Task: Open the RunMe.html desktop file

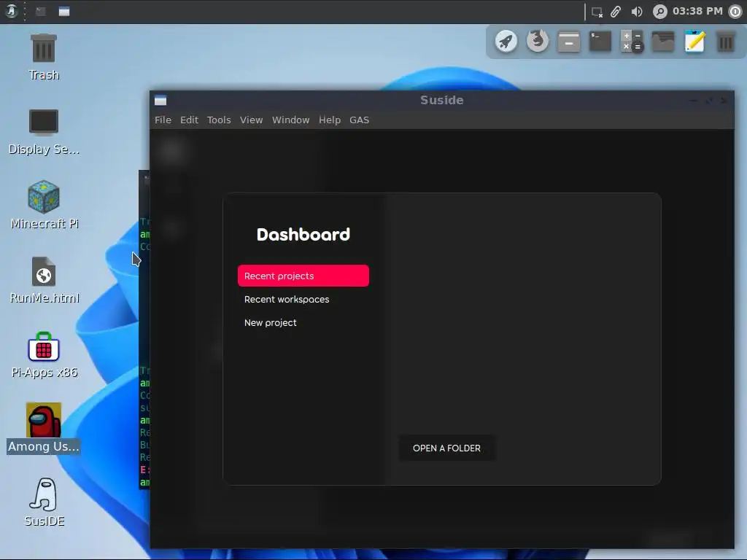Action: click(44, 280)
